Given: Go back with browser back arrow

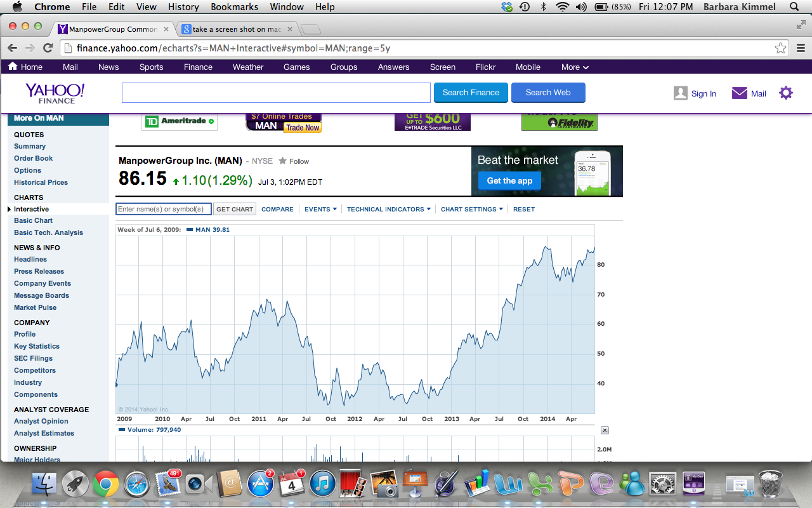Looking at the screenshot, I should coord(12,48).
